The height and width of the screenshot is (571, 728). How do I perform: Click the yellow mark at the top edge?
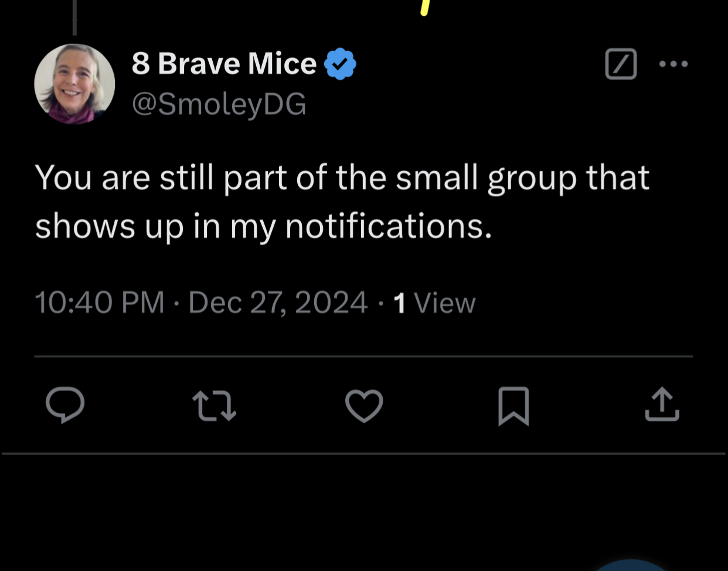(426, 7)
